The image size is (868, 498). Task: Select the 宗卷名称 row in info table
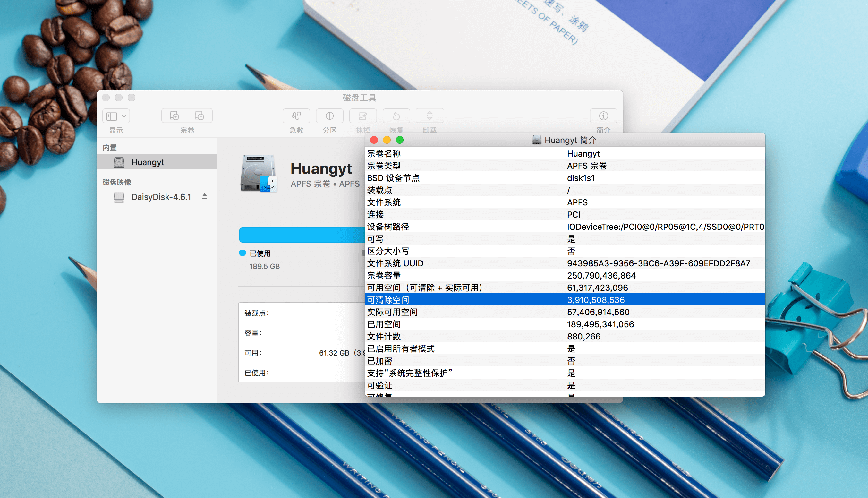click(x=565, y=154)
